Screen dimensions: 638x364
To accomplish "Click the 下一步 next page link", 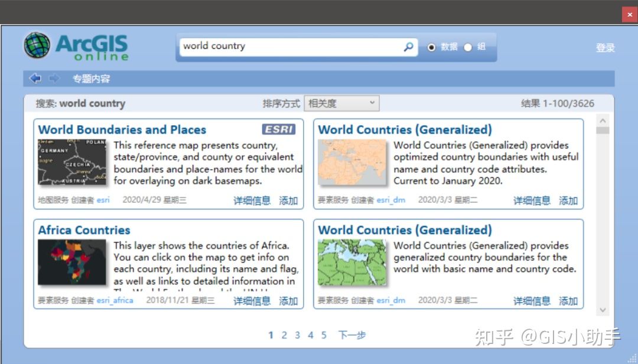I will click(x=352, y=335).
